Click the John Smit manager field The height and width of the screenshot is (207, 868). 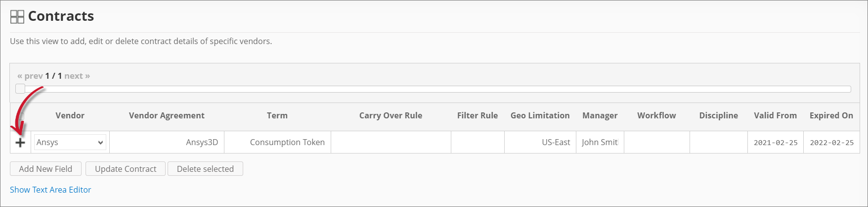pos(600,142)
